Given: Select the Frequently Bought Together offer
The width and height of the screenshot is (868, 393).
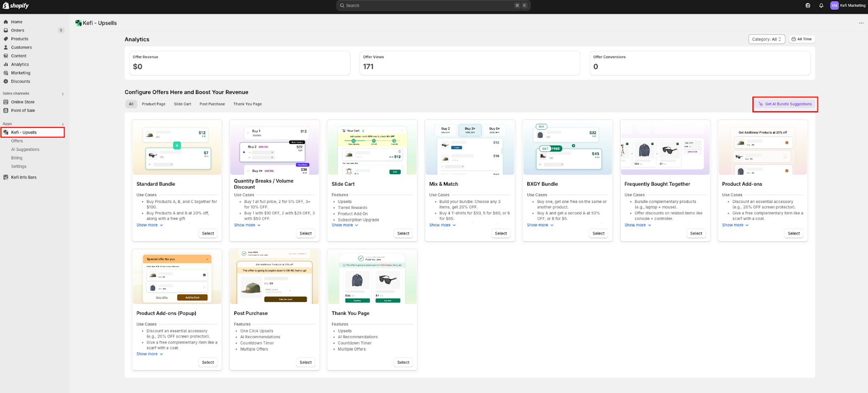Looking at the screenshot, I should [696, 233].
